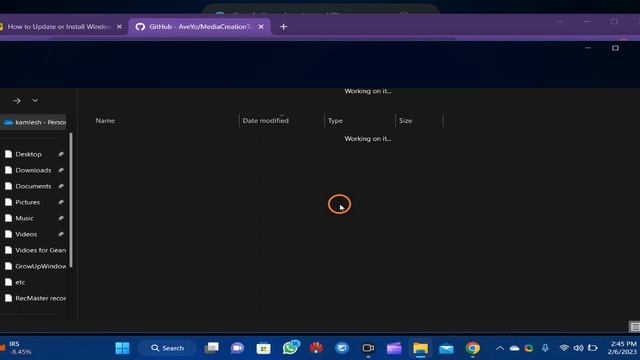Click the taskbar Search box
This screenshot has height=360, width=640.
coord(167,348)
